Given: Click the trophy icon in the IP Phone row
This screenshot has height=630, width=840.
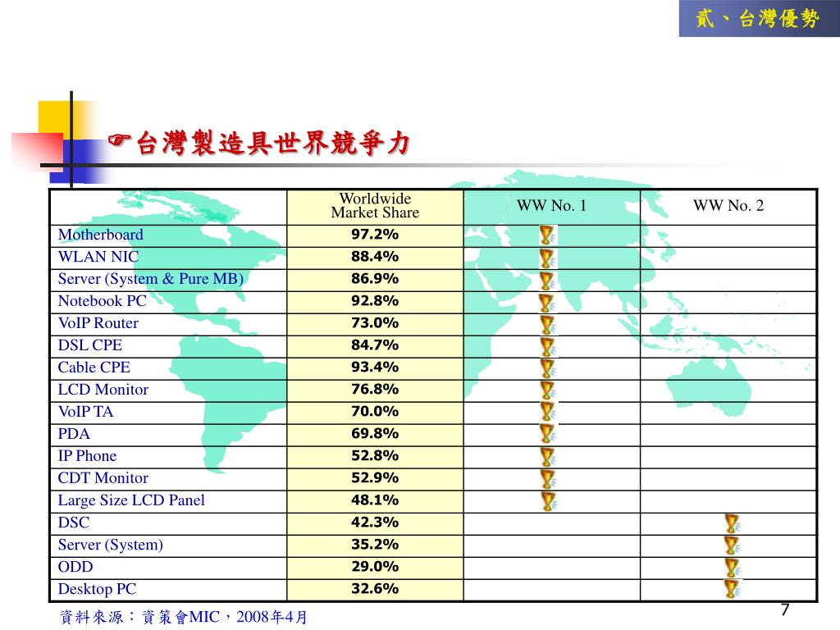Looking at the screenshot, I should tap(547, 456).
